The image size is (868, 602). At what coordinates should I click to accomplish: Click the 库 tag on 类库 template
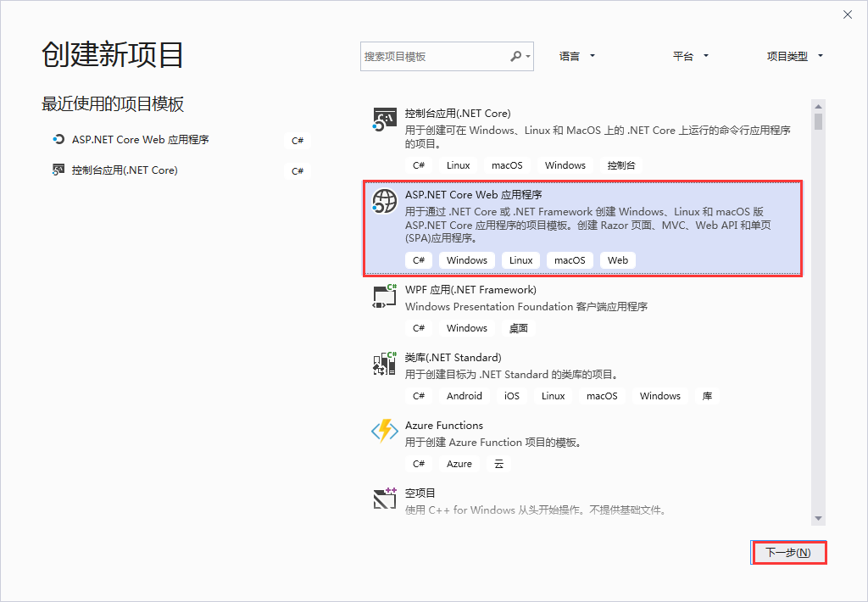pyautogui.click(x=707, y=396)
